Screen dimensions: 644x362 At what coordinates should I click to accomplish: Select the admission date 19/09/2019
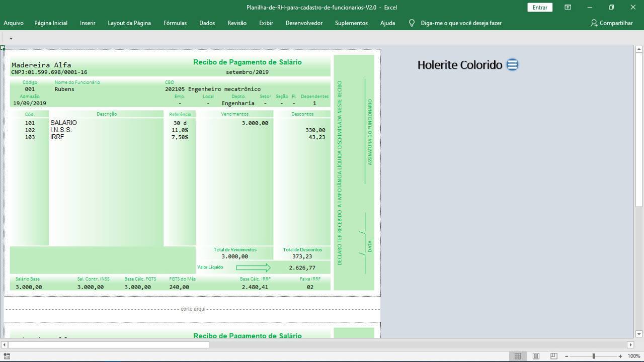coord(30,103)
